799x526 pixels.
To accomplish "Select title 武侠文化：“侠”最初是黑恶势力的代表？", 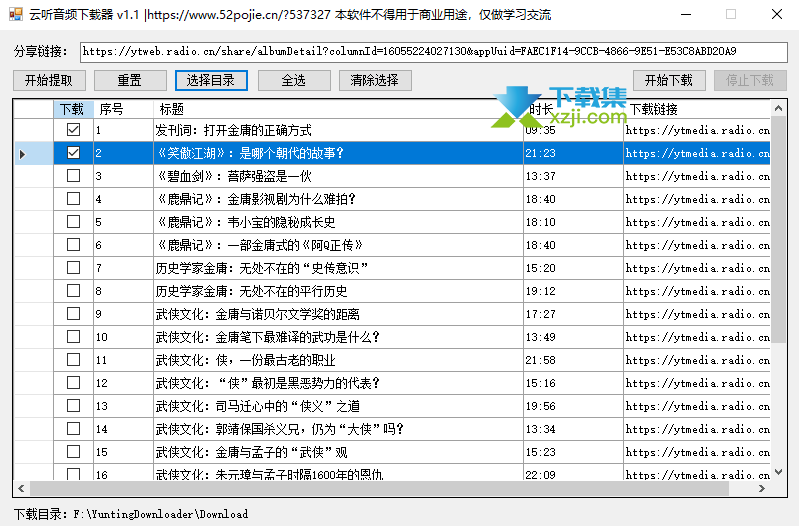I will point(268,383).
